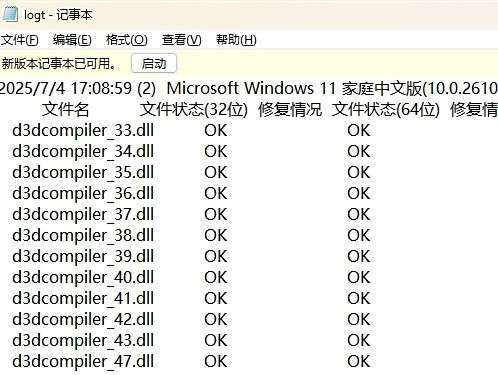Open the 文件(F) menu
The image size is (498, 375).
[x=20, y=40]
